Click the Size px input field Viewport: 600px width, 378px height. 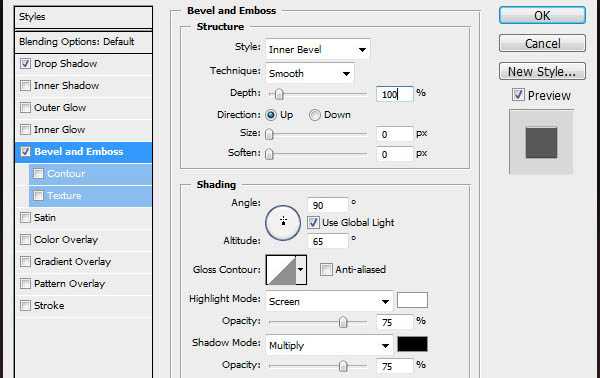point(395,134)
